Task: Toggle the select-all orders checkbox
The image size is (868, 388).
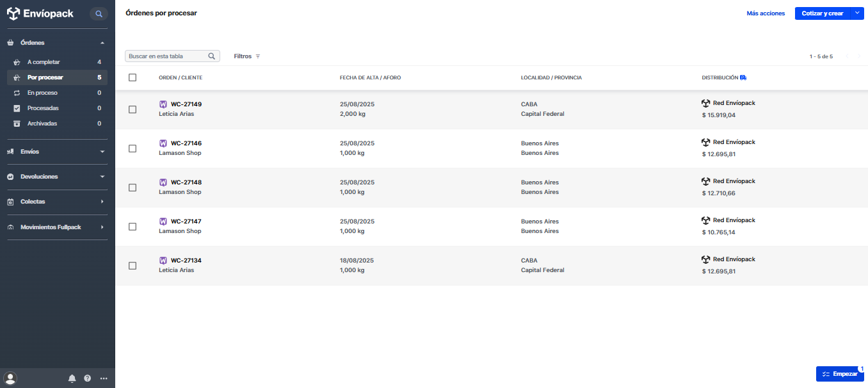Action: tap(133, 77)
